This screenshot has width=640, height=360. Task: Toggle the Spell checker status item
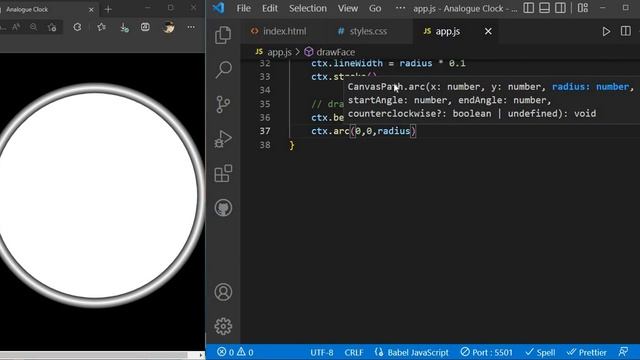pos(540,353)
